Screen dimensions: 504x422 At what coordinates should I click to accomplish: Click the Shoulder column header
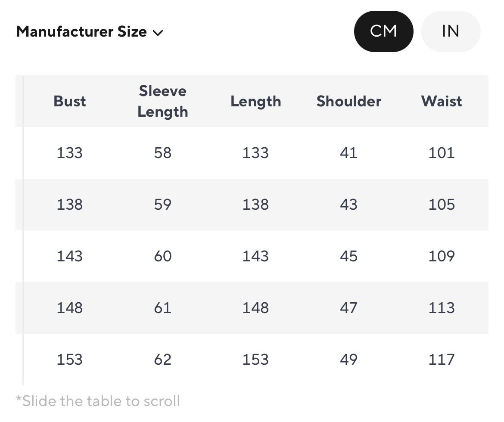(x=348, y=101)
